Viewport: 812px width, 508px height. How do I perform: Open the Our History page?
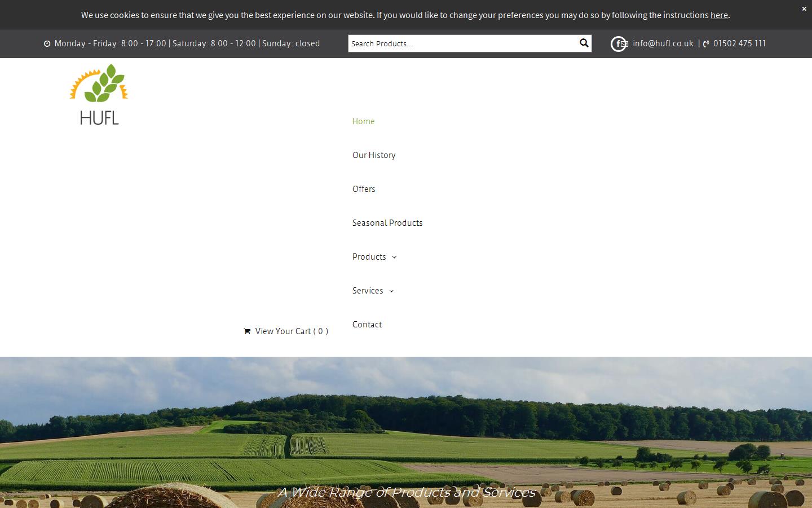click(374, 155)
